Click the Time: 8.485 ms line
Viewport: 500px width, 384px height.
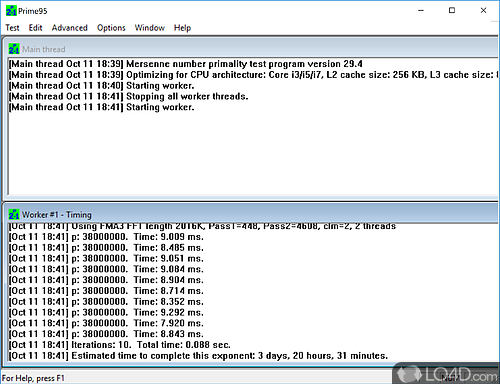pos(106,248)
